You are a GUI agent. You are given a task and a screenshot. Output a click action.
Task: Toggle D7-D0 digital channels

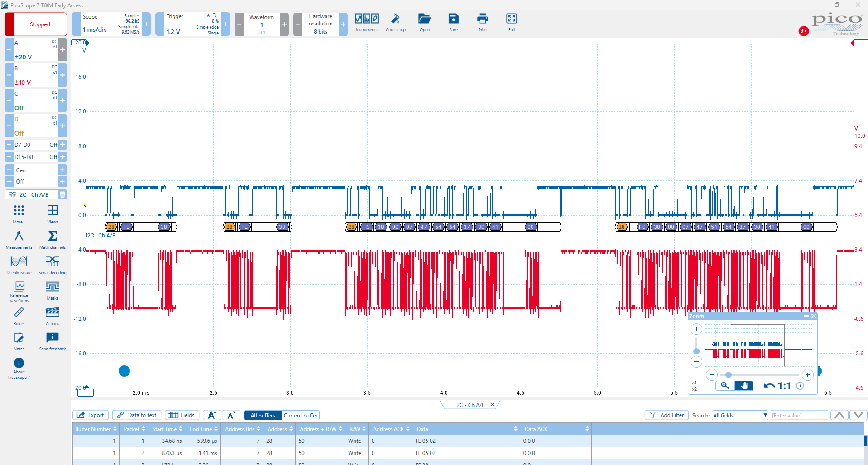[x=36, y=145]
